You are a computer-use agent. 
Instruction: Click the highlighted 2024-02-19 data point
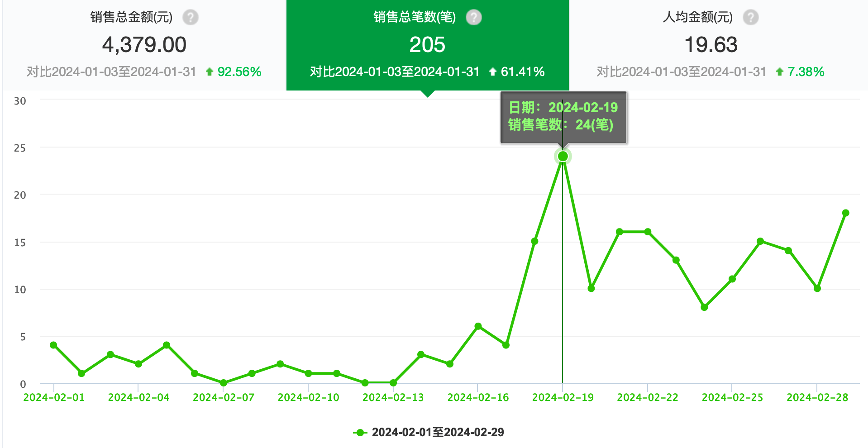coord(563,156)
